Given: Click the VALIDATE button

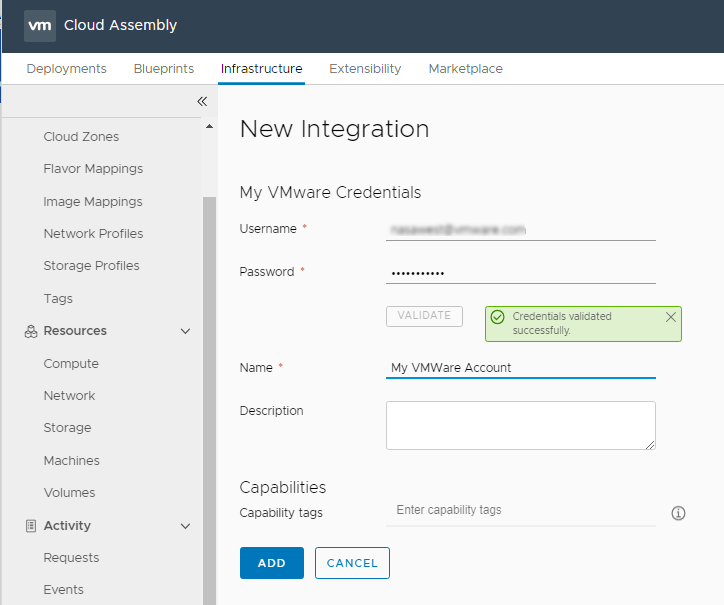Looking at the screenshot, I should click(x=424, y=316).
